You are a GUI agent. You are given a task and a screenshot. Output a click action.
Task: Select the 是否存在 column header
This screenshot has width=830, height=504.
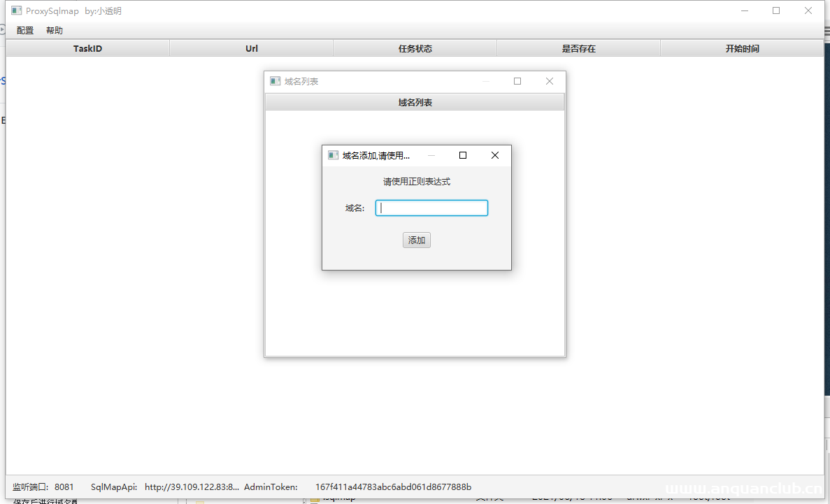[x=578, y=48]
